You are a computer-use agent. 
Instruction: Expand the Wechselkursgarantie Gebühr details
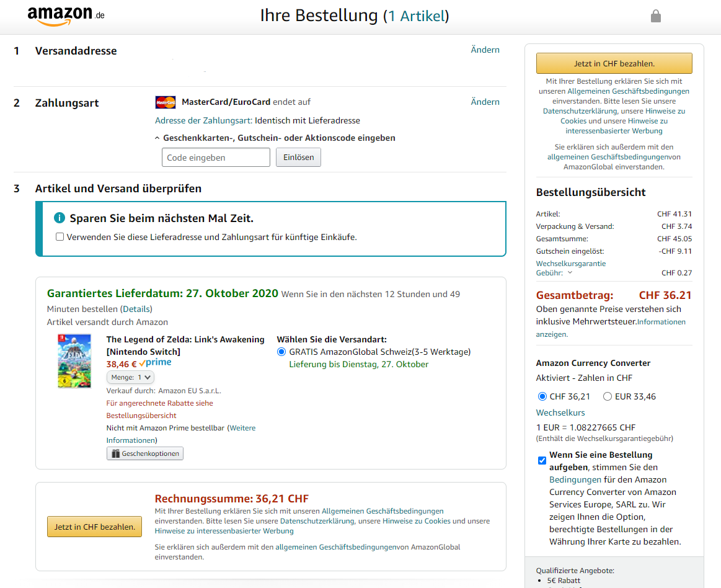pos(570,273)
